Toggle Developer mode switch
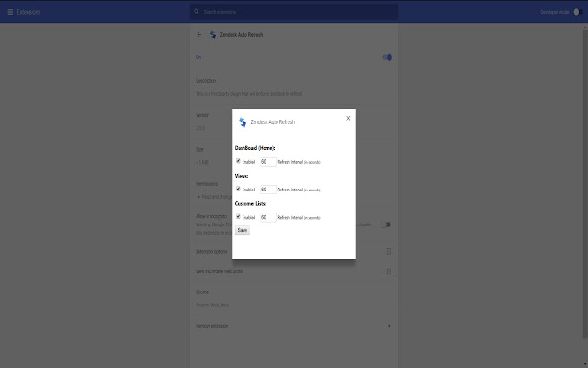Screen dimensions: 588x368 point(578,12)
